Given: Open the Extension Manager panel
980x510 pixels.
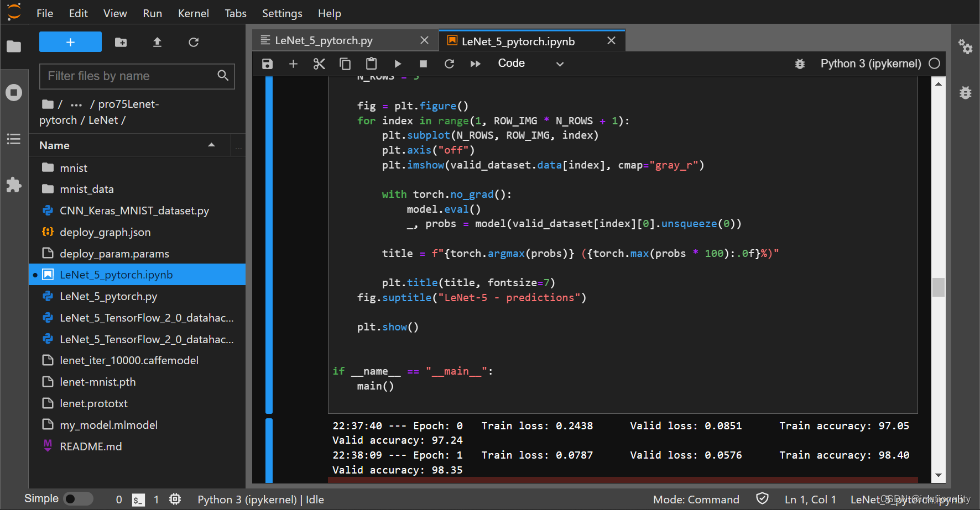Looking at the screenshot, I should [14, 185].
